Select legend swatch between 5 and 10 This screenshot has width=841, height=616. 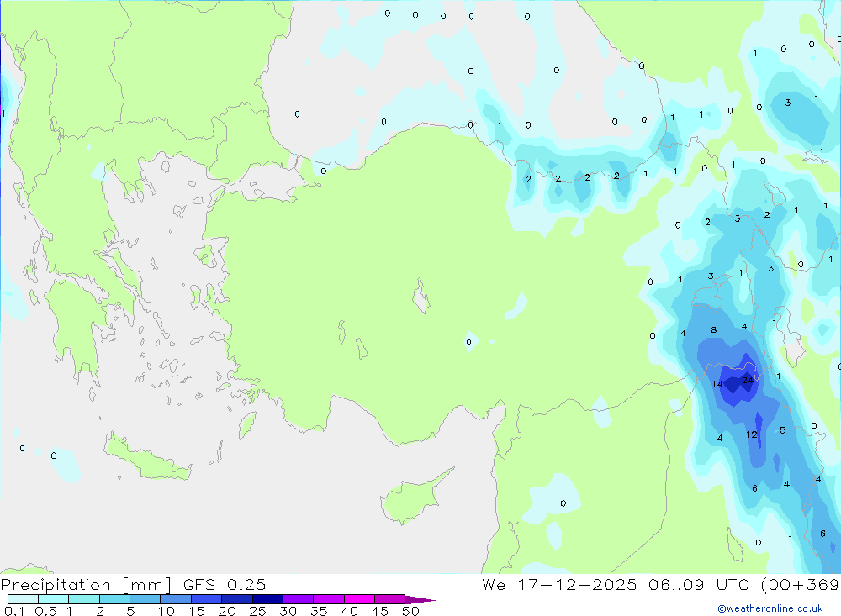point(145,599)
